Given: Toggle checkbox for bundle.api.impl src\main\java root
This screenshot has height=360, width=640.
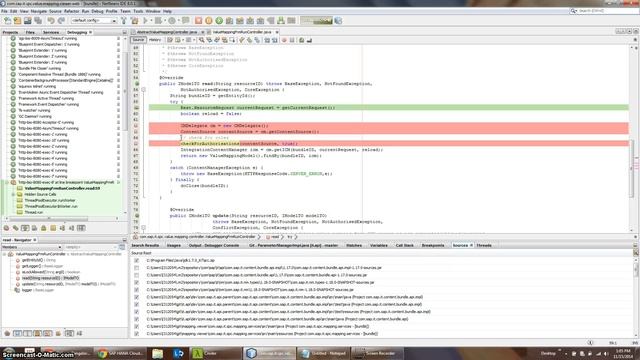Looking at the screenshot, I should pyautogui.click(x=137, y=297).
